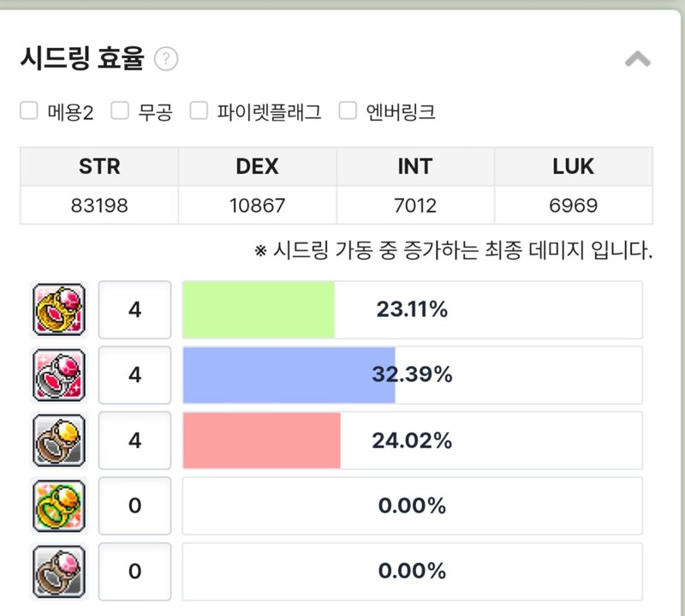
Task: Enable the 메용2 checkbox
Action: (x=29, y=111)
